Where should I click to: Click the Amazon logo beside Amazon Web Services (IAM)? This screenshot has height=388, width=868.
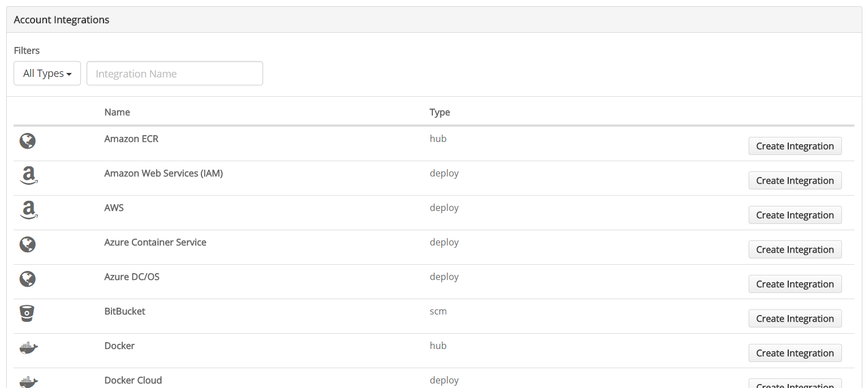point(28,176)
